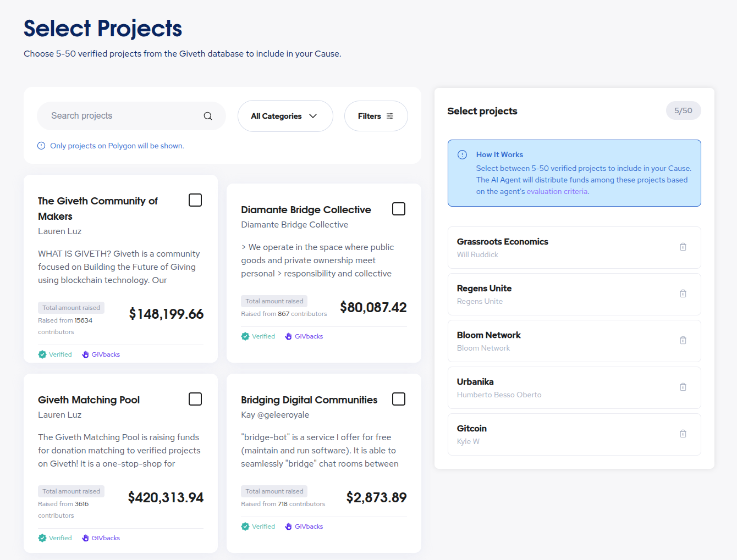Viewport: 737px width, 560px height.
Task: Click Diamante Bridge Collective card title
Action: pos(306,210)
